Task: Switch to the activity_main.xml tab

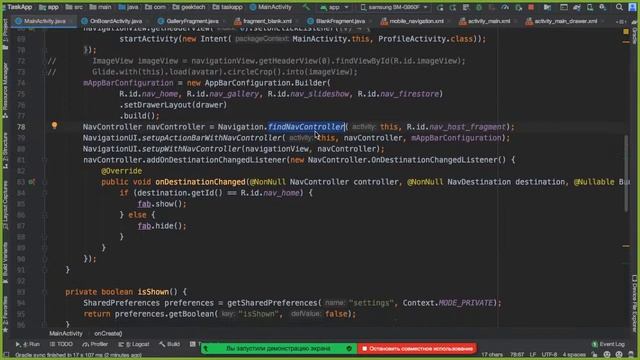Action: pyautogui.click(x=485, y=21)
